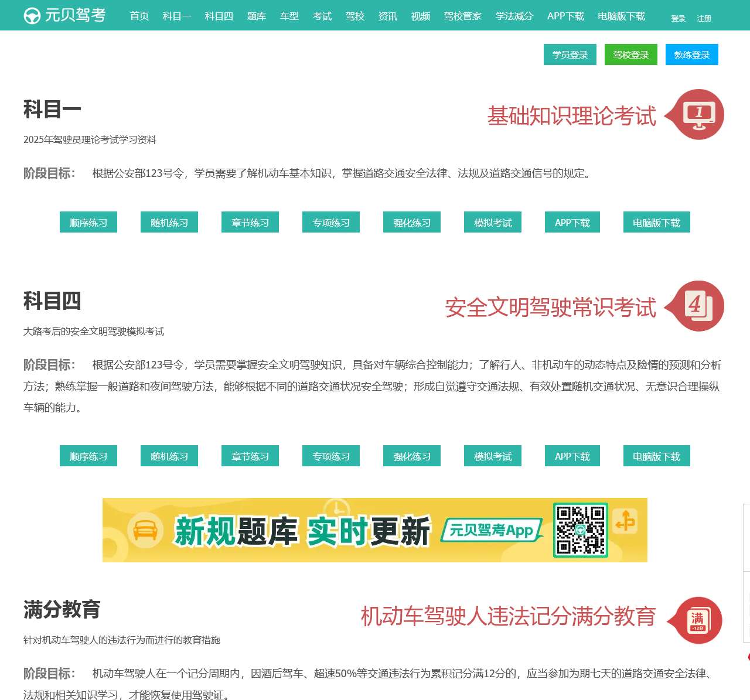
Task: Open 科目一 from the top navigation
Action: tap(176, 17)
